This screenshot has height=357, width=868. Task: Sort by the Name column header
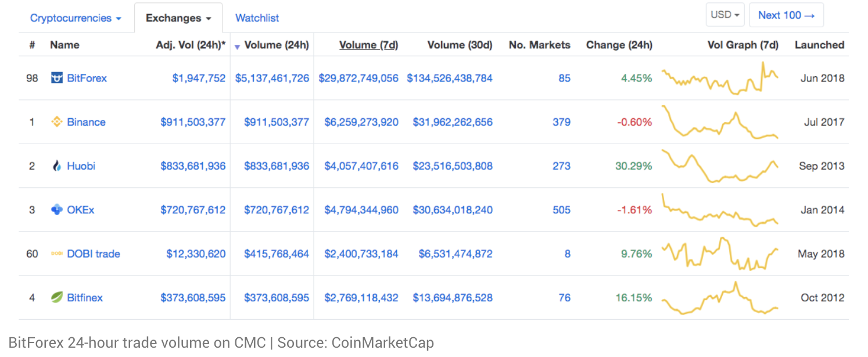pos(64,45)
